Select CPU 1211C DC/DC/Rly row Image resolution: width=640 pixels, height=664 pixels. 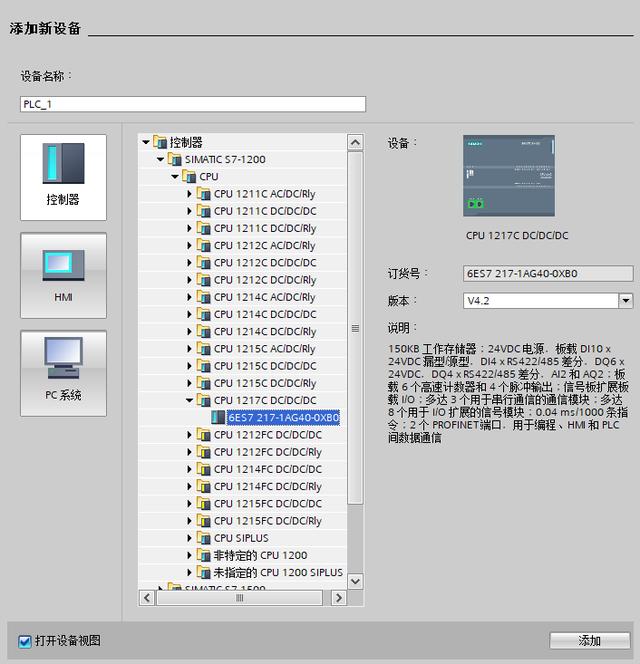265,228
